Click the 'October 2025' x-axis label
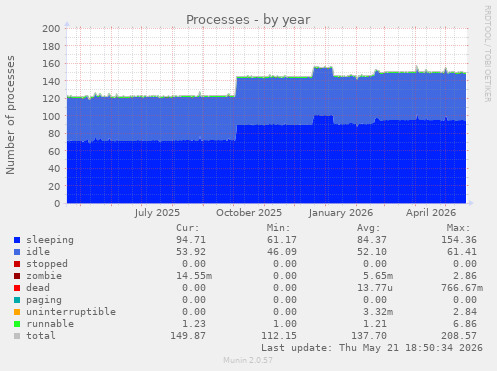This screenshot has height=371, width=497. (x=249, y=213)
